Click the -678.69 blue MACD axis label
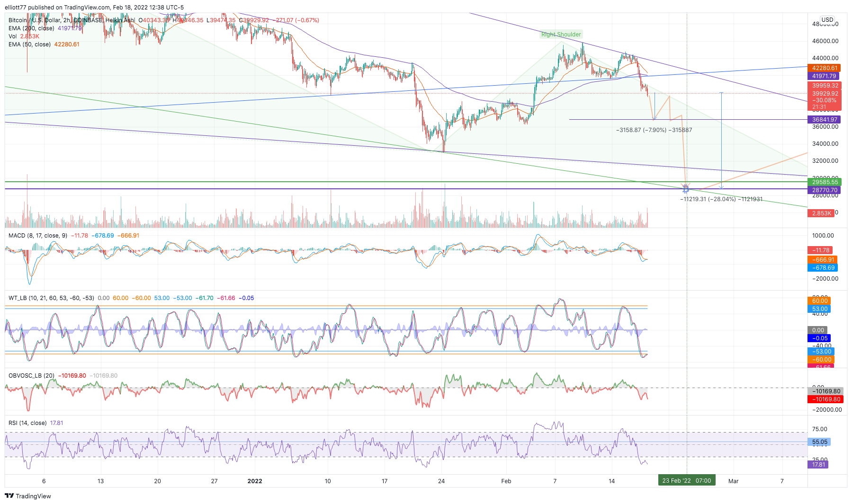This screenshot has width=852, height=504. pos(822,268)
